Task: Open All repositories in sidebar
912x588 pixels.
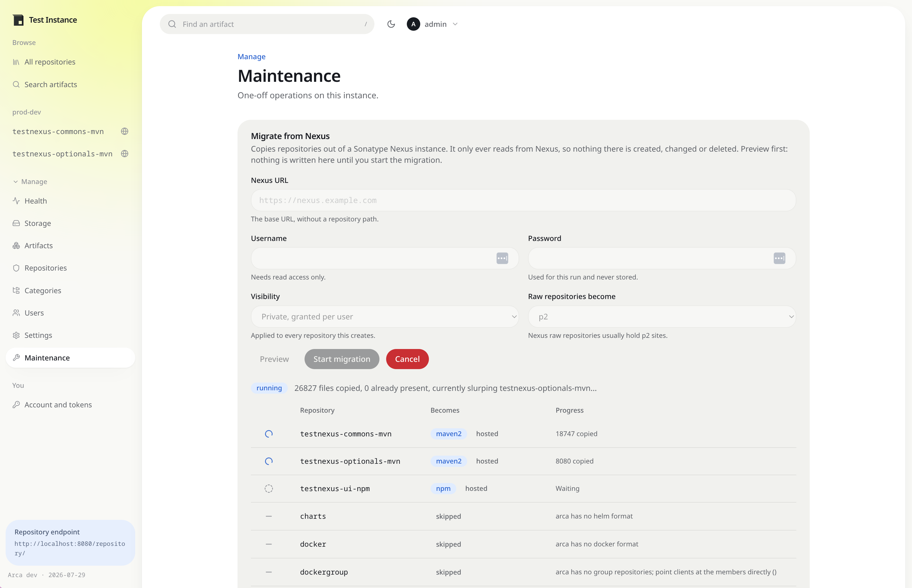Action: (70, 62)
